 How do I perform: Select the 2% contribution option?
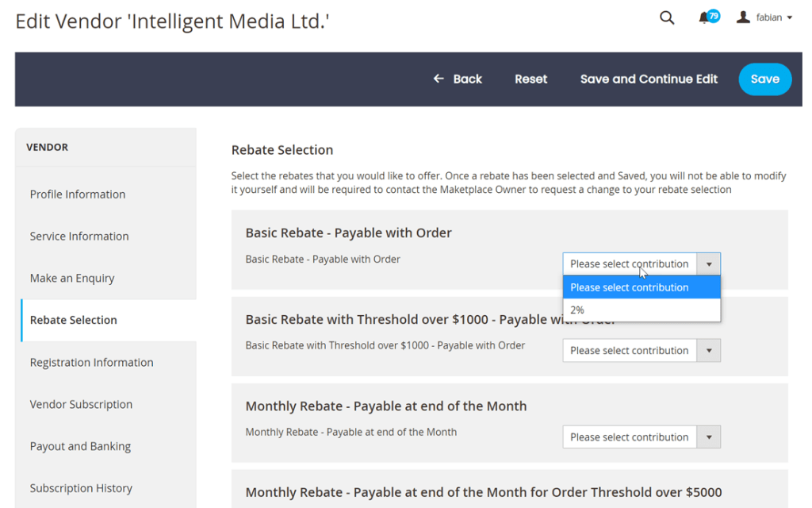(642, 310)
